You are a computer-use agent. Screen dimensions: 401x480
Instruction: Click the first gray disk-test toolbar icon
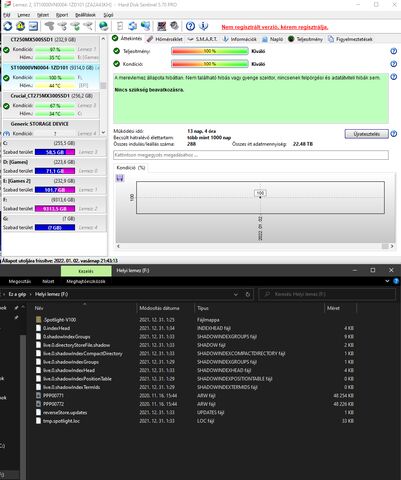[x=49, y=26]
